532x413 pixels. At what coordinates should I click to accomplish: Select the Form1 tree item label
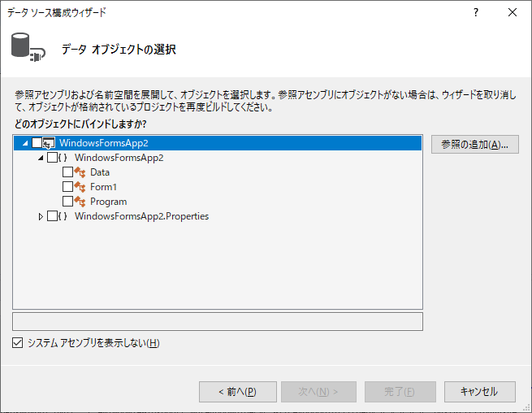pos(103,187)
